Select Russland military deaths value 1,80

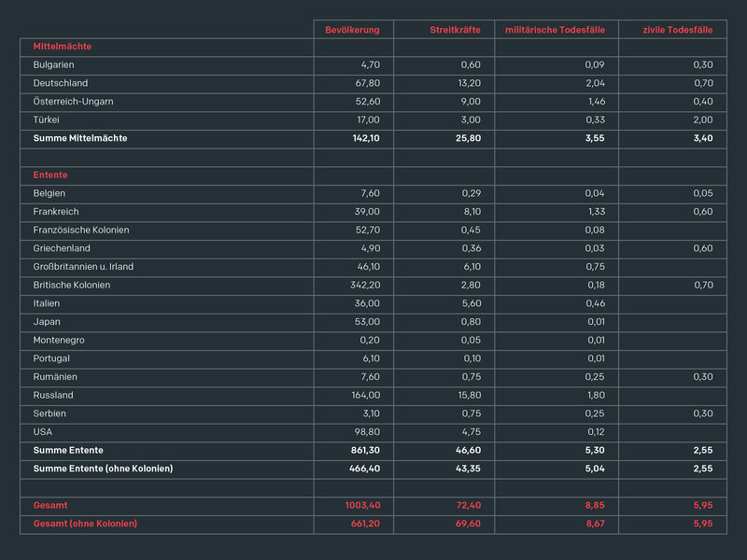(x=597, y=395)
